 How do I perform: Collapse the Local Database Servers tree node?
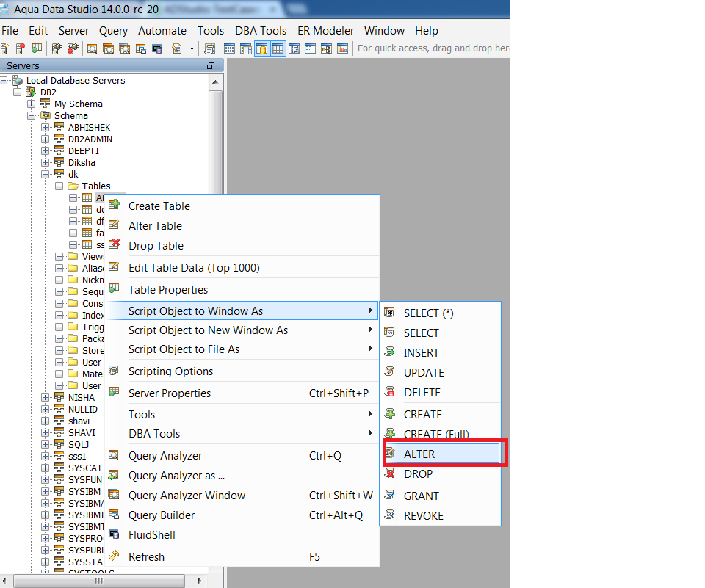pyautogui.click(x=4, y=81)
